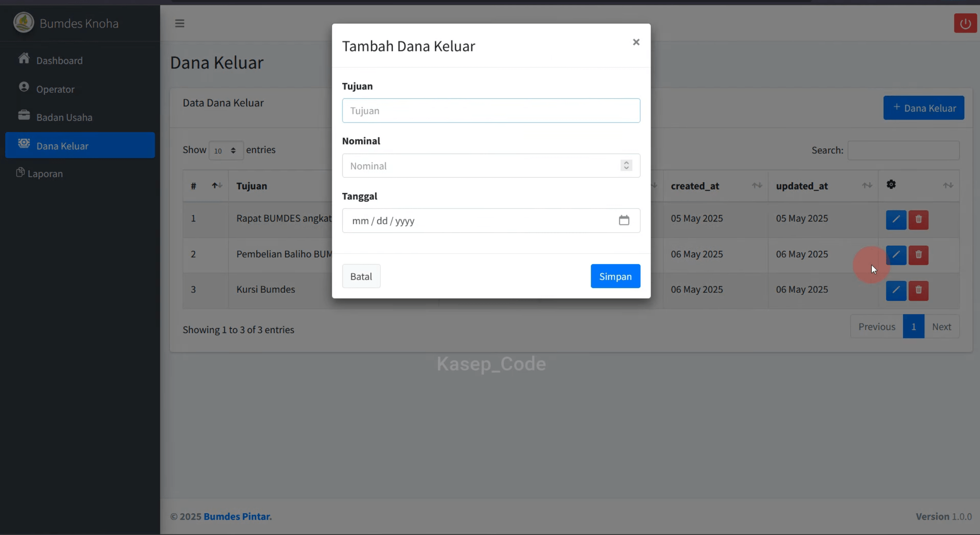Screen dimensions: 980x535
Task: Click the red power logout button
Action: click(965, 23)
